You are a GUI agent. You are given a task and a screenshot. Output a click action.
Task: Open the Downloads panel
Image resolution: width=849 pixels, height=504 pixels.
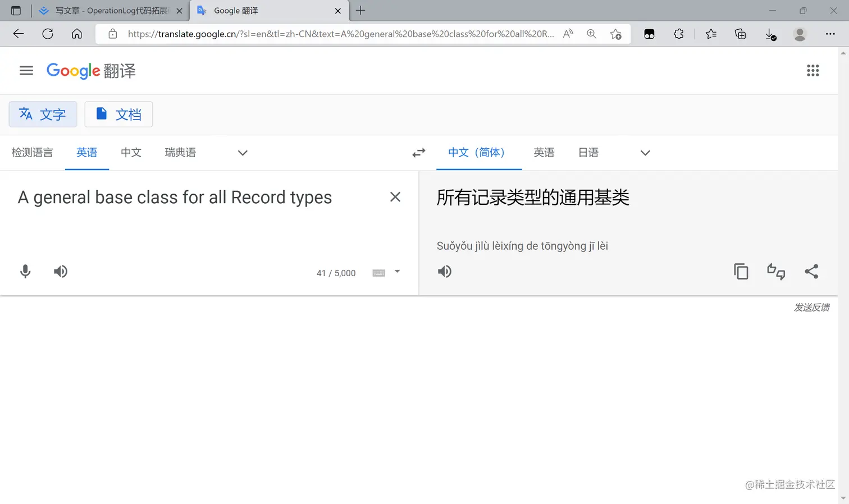[770, 35]
